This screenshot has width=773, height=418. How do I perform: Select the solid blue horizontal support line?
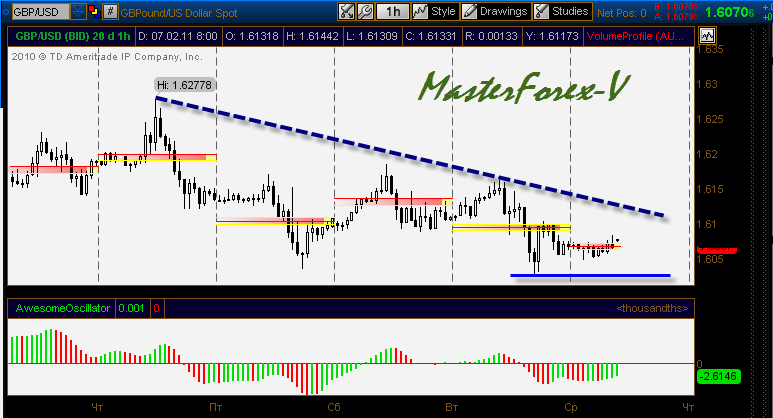[591, 276]
